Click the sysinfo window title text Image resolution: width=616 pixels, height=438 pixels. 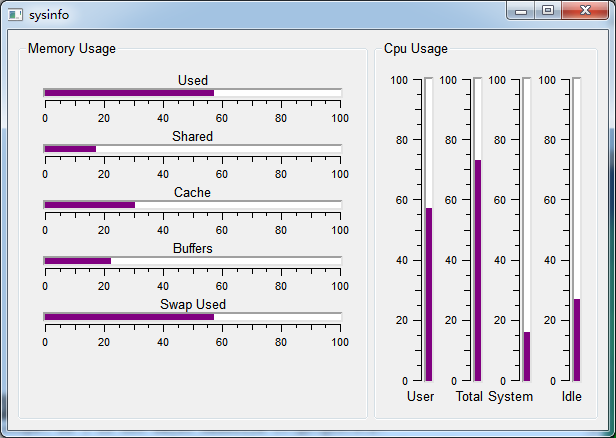point(49,15)
